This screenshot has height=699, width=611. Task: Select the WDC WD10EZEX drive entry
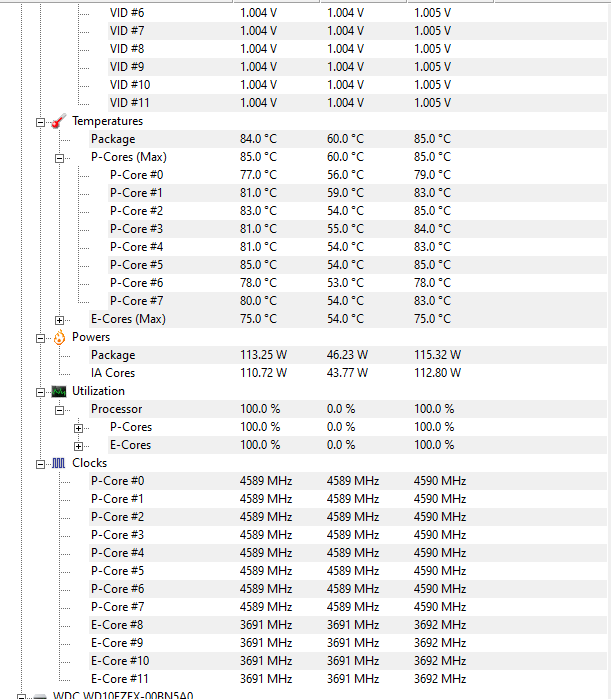coord(122,695)
